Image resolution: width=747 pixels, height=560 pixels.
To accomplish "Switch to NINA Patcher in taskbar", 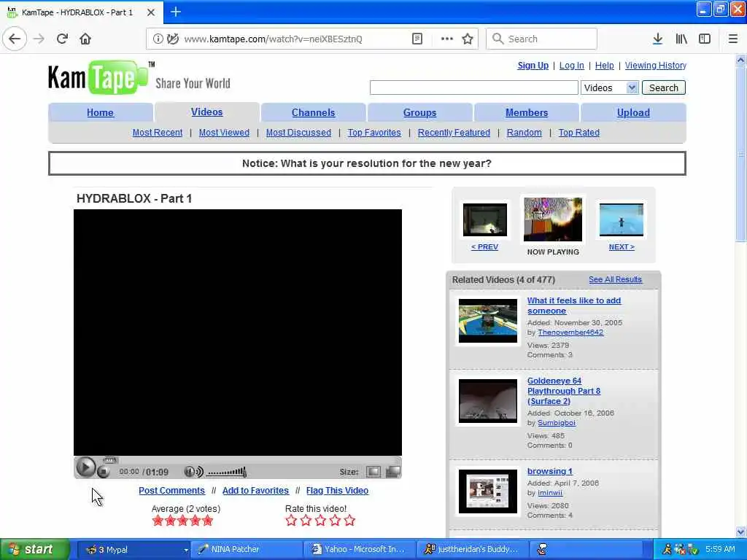I will (x=247, y=550).
